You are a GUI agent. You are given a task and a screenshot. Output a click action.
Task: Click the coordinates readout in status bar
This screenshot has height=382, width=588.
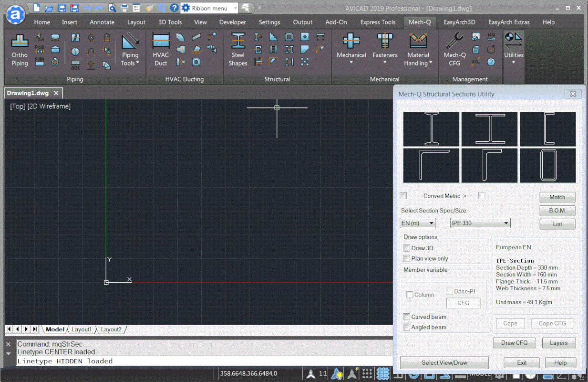point(248,373)
